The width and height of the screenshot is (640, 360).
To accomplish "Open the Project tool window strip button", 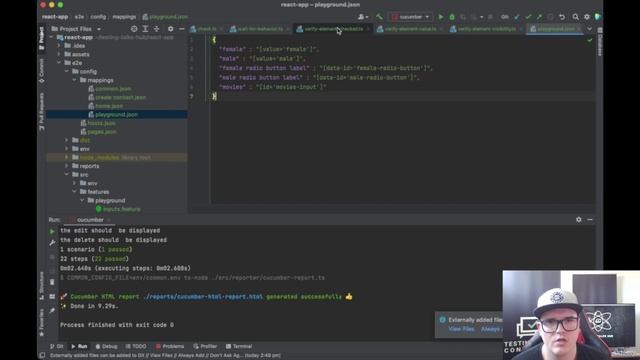I will coord(41,38).
